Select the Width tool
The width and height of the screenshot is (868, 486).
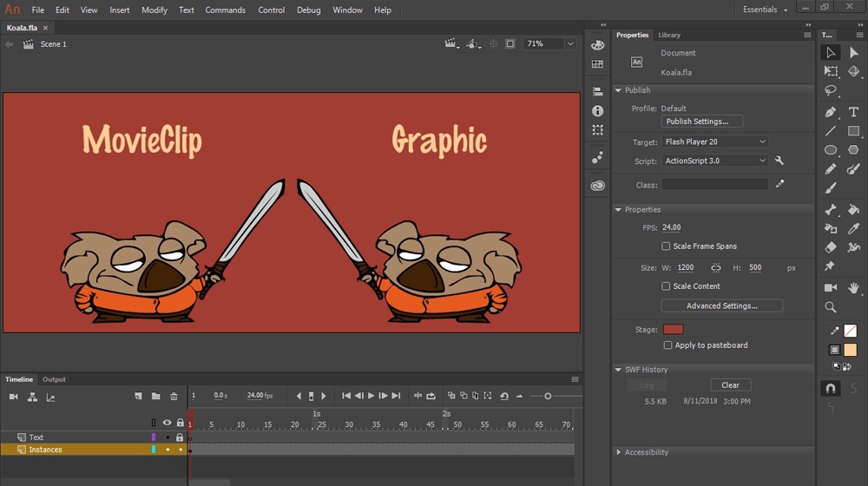point(853,247)
